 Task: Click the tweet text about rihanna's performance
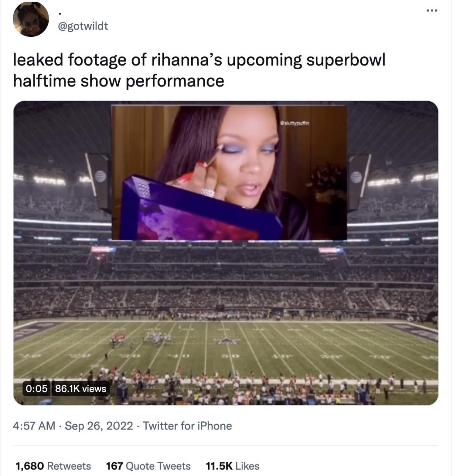pyautogui.click(x=199, y=70)
